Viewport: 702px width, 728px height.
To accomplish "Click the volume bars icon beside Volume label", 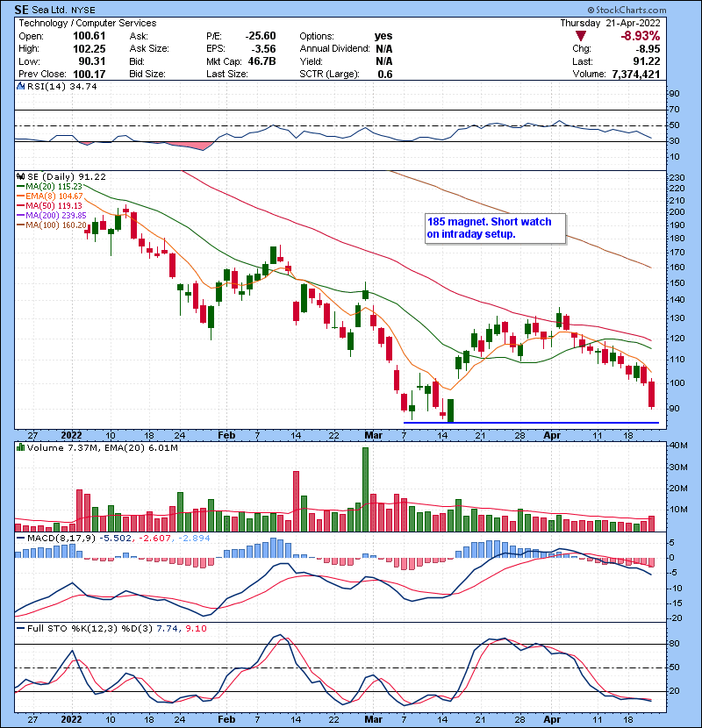I will [20, 447].
